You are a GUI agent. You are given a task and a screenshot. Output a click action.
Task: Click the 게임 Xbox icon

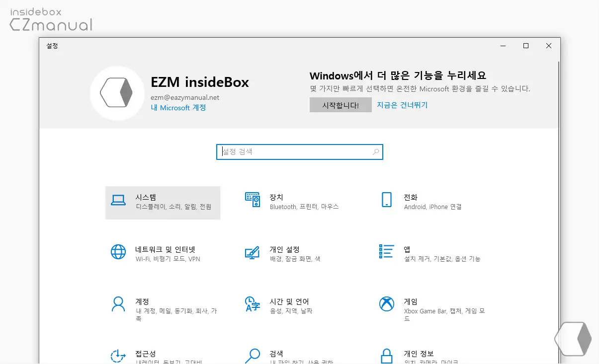click(x=387, y=304)
